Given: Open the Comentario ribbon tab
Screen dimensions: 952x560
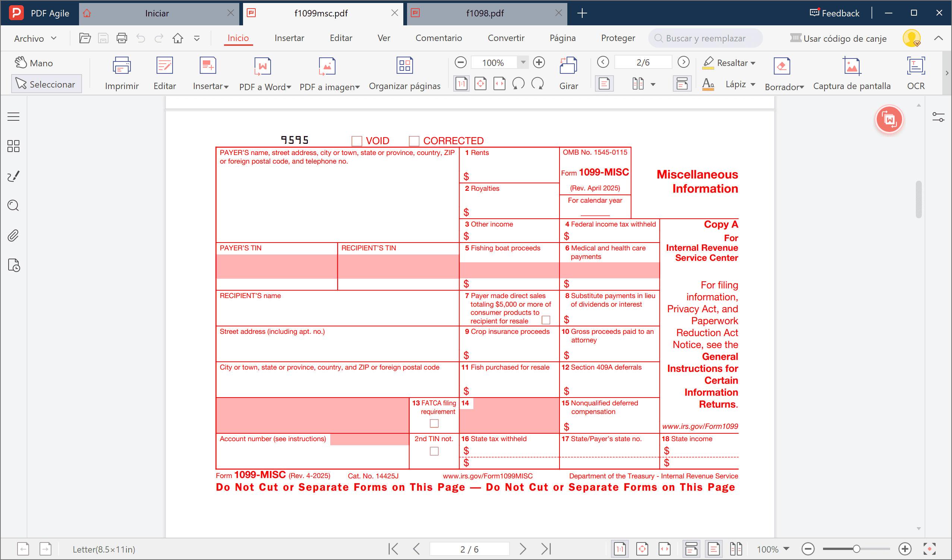Looking at the screenshot, I should (438, 38).
